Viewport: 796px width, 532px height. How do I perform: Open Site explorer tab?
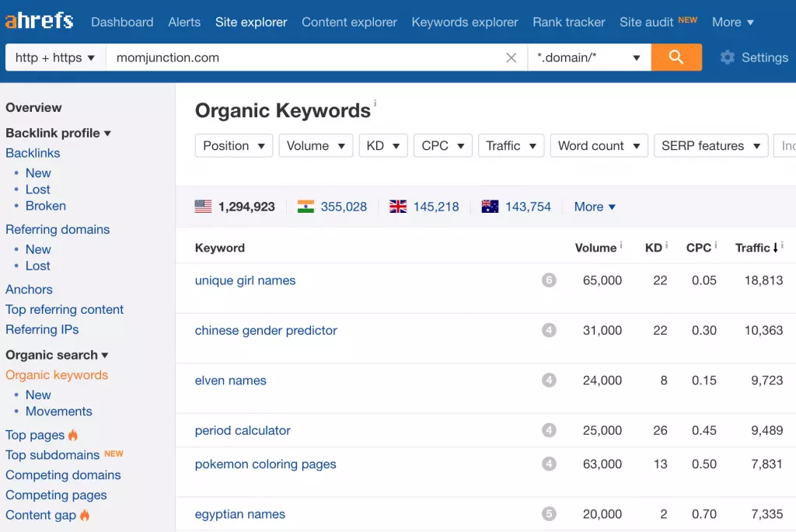251,23
